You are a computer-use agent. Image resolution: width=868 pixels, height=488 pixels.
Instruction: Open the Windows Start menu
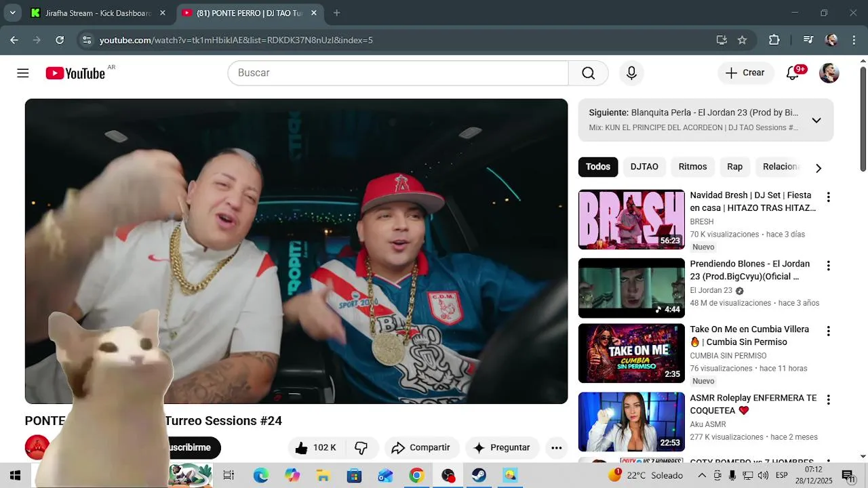click(x=15, y=476)
